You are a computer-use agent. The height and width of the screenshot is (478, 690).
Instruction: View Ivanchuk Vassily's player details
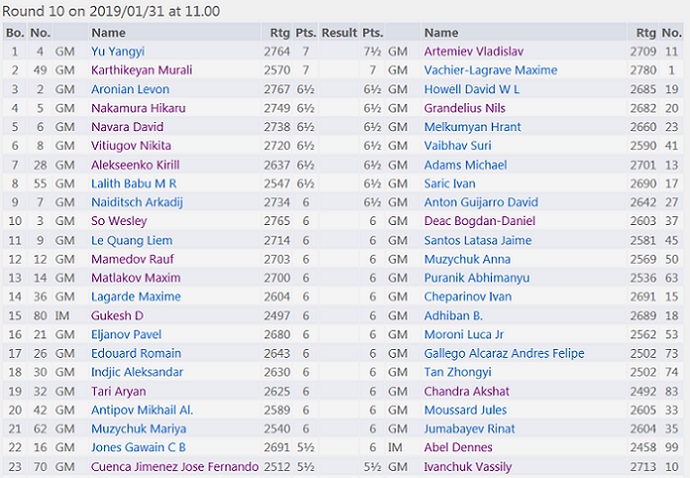(468, 467)
